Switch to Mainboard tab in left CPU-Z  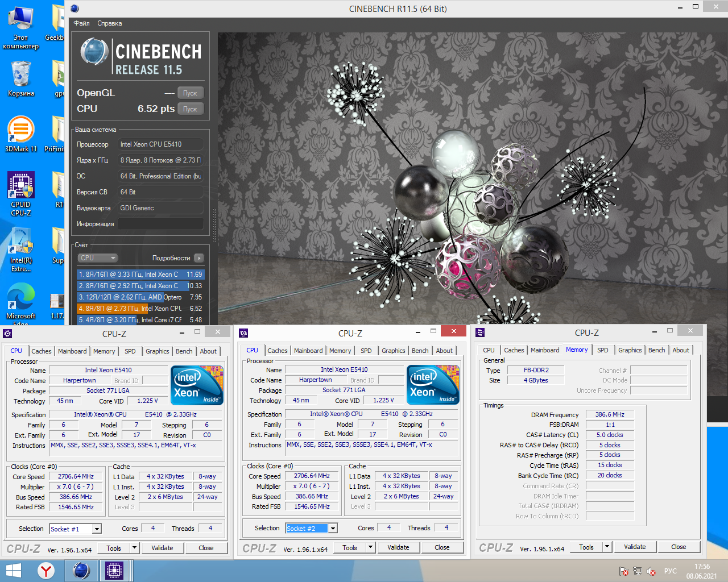point(72,351)
